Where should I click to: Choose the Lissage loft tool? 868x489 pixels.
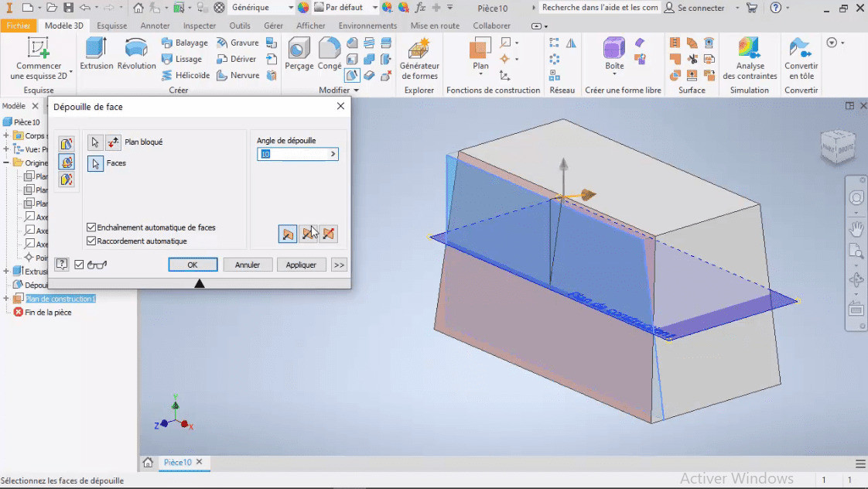point(182,59)
